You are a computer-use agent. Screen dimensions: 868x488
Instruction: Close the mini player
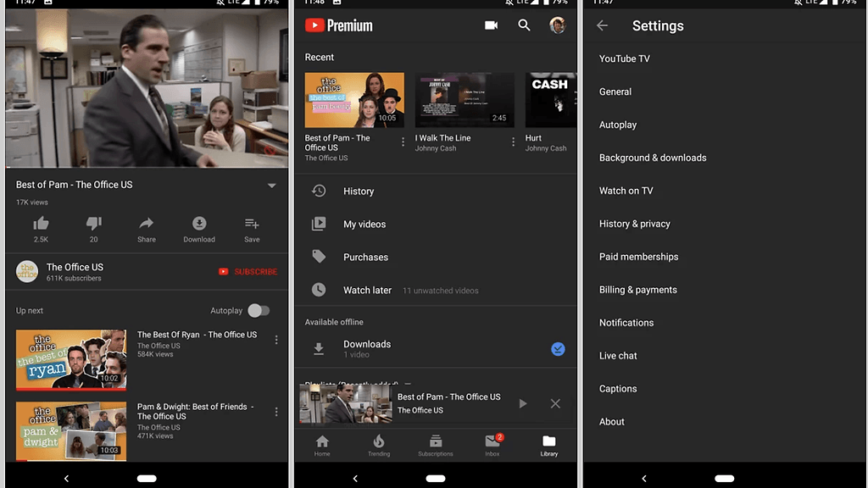click(x=555, y=404)
